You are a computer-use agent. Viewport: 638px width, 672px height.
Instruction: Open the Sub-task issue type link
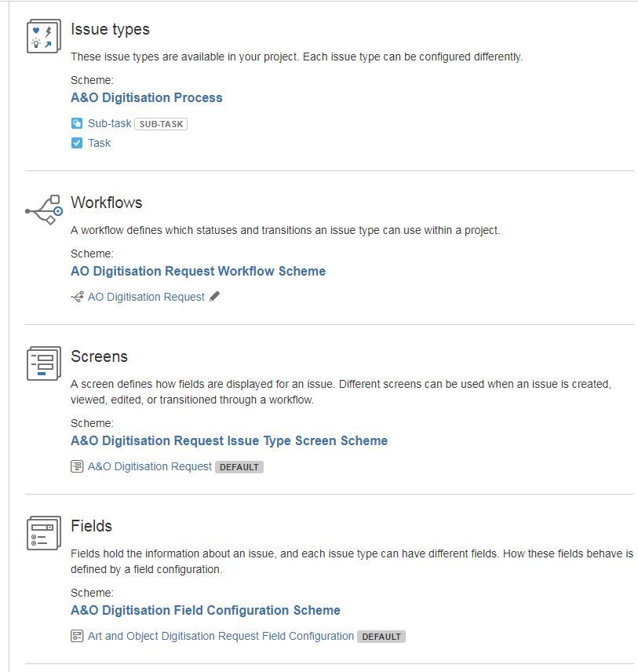pos(110,123)
